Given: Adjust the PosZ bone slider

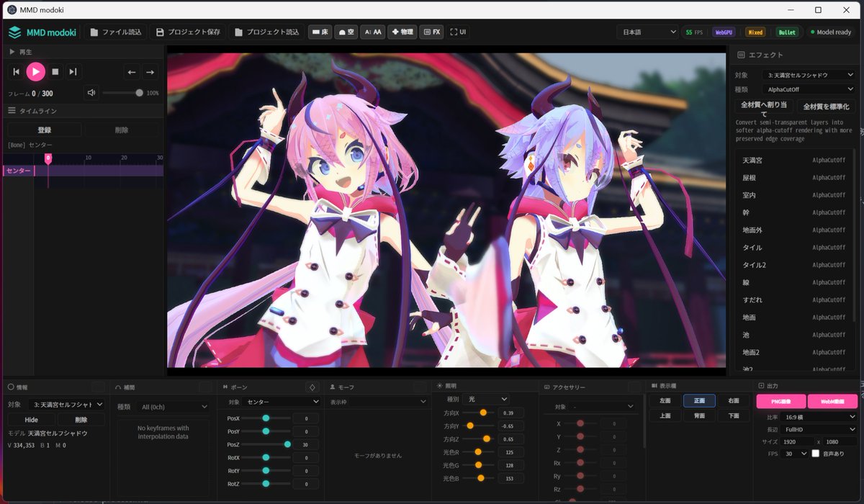Looking at the screenshot, I should [266, 445].
